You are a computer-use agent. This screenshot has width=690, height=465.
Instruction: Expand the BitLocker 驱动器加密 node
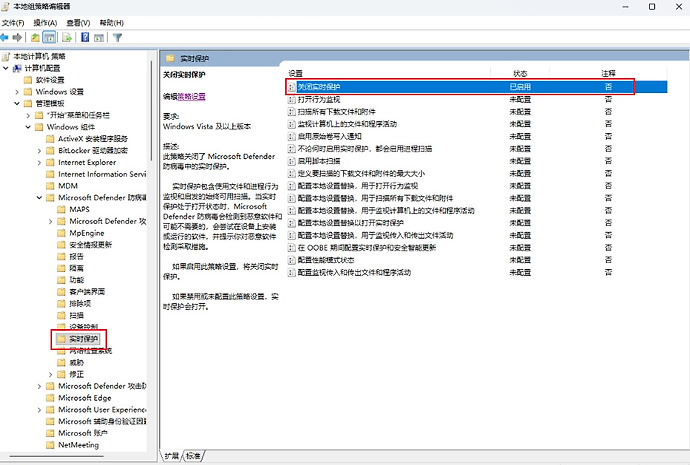(39, 151)
